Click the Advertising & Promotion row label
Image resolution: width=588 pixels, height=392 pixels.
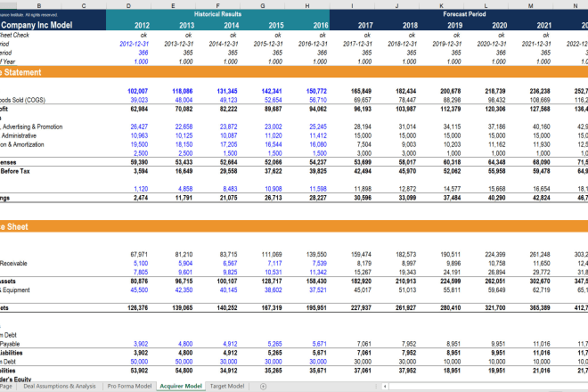(32, 127)
